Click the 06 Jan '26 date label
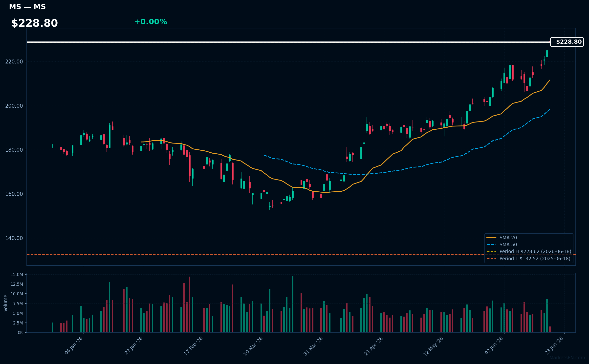The image size is (589, 364). (74, 346)
